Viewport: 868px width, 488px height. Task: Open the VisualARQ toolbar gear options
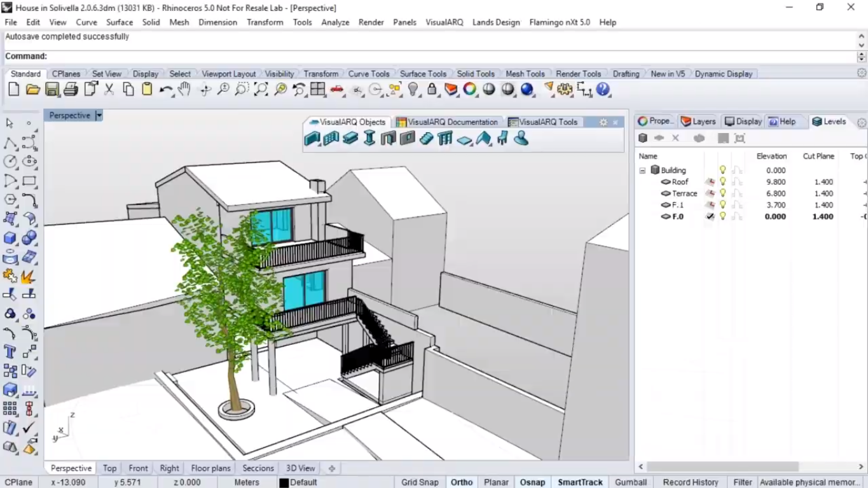pos(603,122)
